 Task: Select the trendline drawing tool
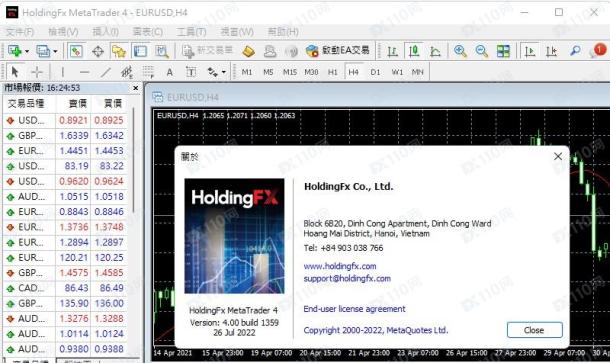[x=106, y=72]
